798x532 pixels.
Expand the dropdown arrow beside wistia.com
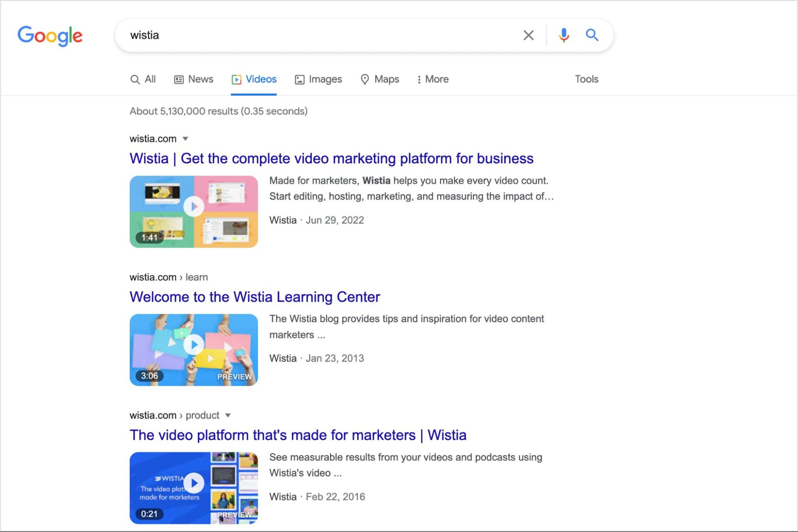185,138
